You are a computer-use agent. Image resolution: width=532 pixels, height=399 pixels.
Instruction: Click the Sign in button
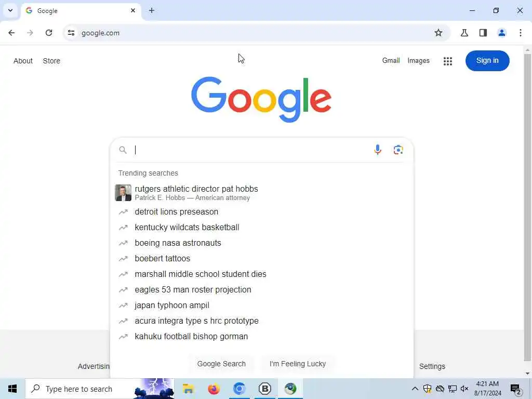pyautogui.click(x=487, y=61)
